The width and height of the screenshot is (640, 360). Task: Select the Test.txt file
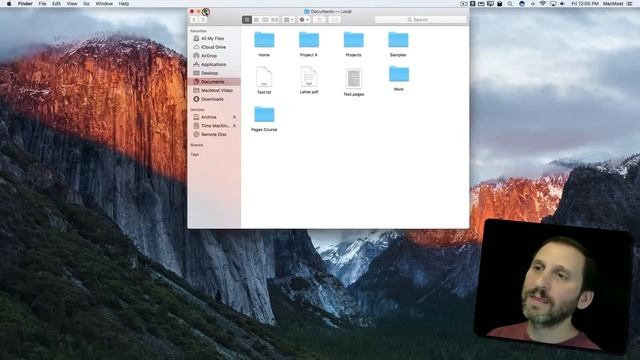pyautogui.click(x=264, y=77)
